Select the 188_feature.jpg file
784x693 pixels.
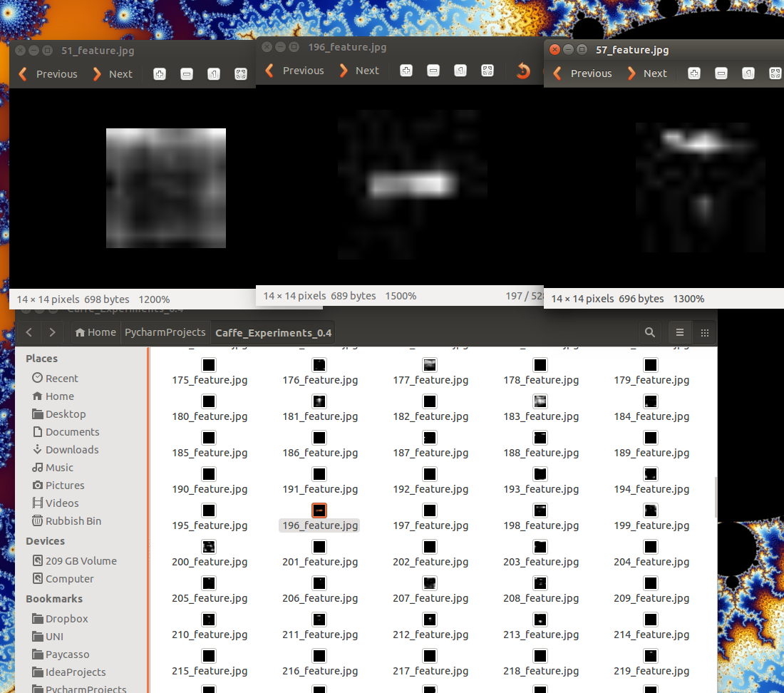tap(540, 445)
